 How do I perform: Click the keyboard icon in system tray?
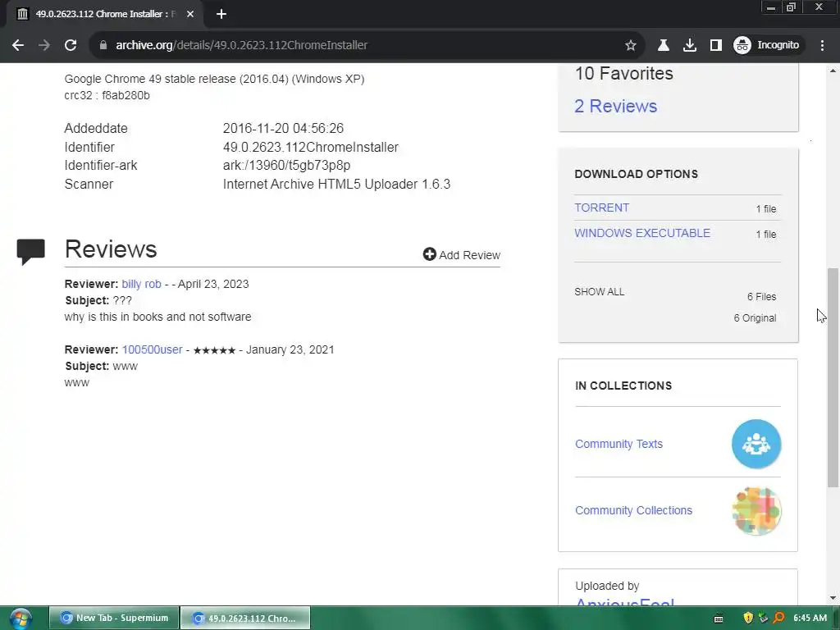coord(719,619)
